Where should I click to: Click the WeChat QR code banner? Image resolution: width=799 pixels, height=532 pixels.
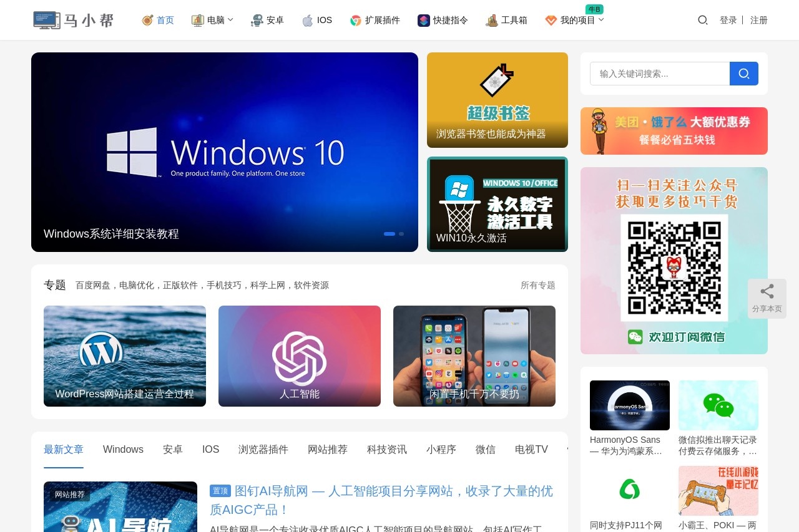click(674, 261)
